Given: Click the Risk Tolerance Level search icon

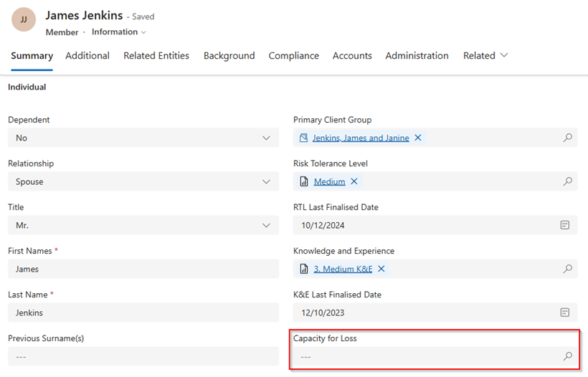Looking at the screenshot, I should (x=567, y=181).
